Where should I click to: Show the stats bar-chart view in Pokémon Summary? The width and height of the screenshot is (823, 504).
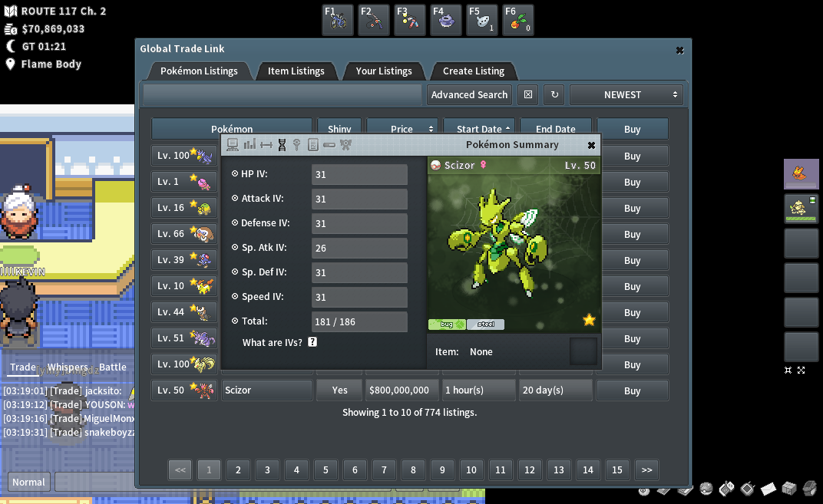click(250, 144)
